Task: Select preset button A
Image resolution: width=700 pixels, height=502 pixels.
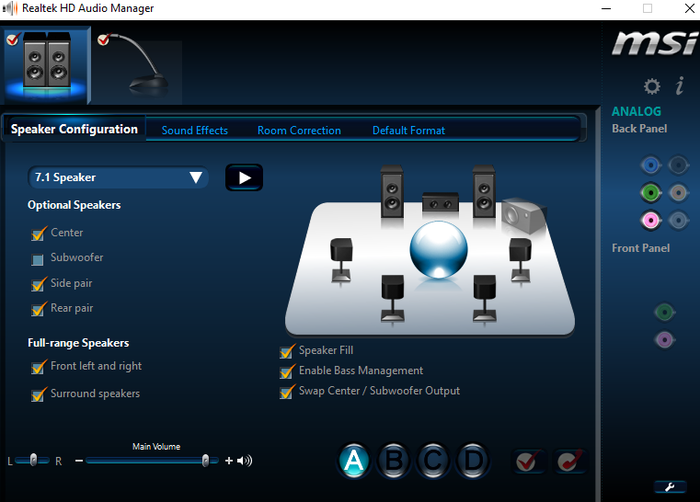Action: pos(353,460)
